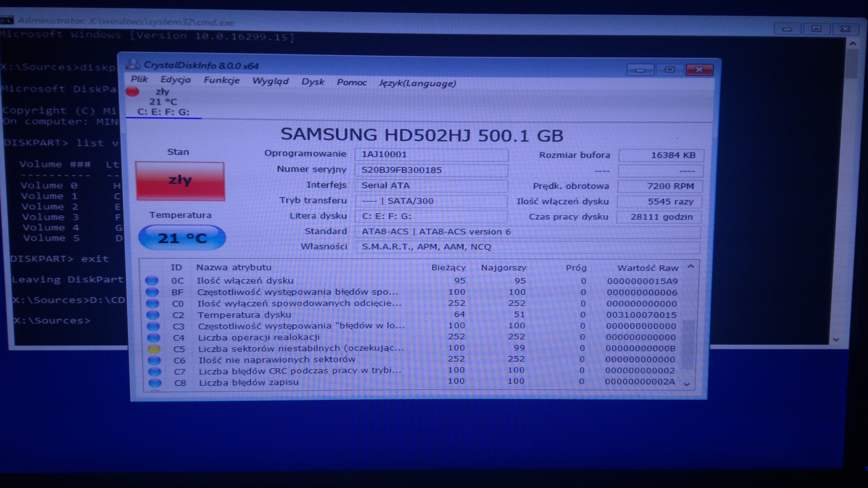Click the 'Próg' column header
The height and width of the screenshot is (488, 868).
pyautogui.click(x=576, y=268)
